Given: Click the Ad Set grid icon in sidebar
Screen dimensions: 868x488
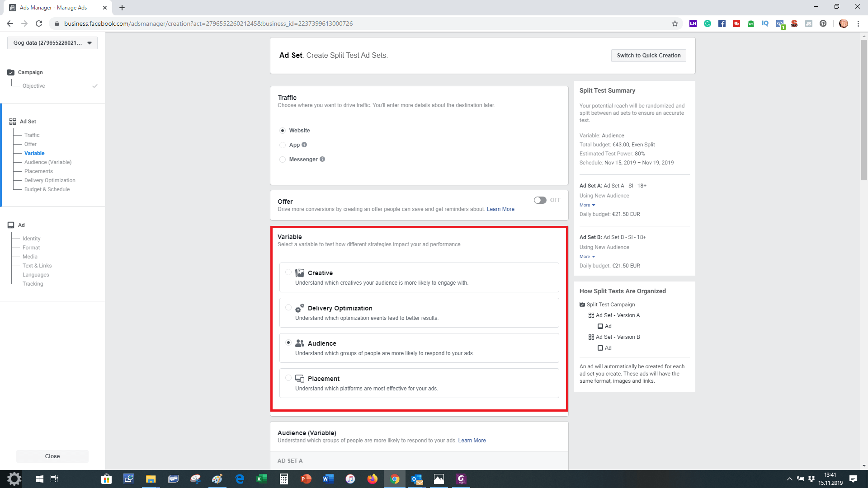Looking at the screenshot, I should tap(13, 122).
